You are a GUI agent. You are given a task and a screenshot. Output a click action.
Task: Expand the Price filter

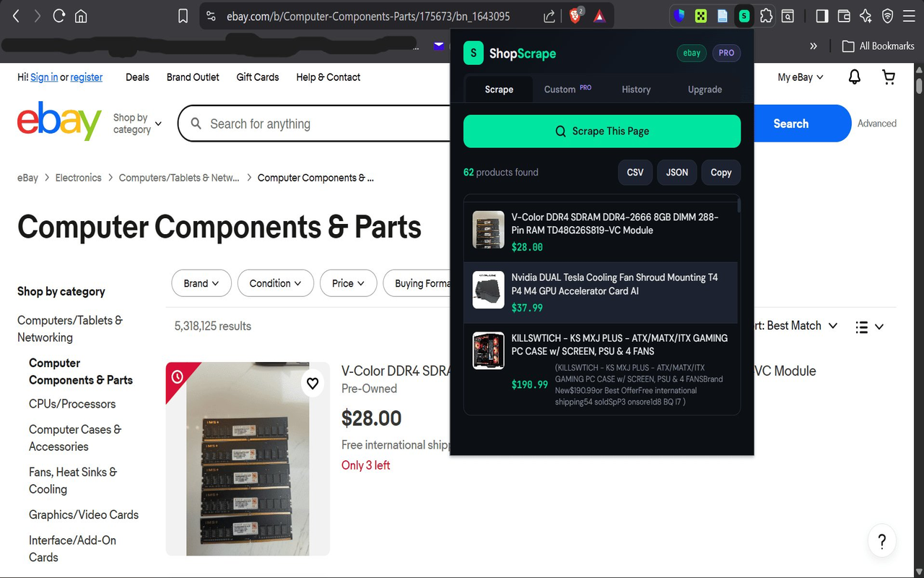349,283
